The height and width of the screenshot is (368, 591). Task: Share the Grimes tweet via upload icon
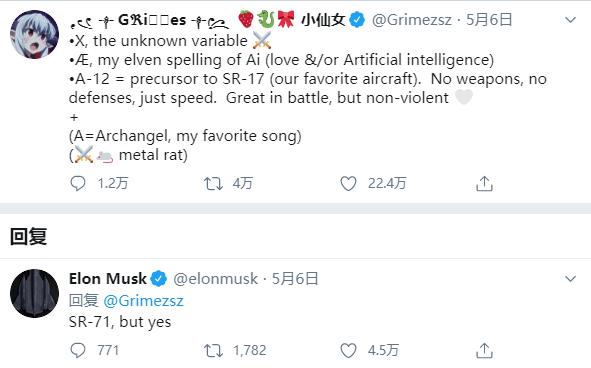coord(484,184)
